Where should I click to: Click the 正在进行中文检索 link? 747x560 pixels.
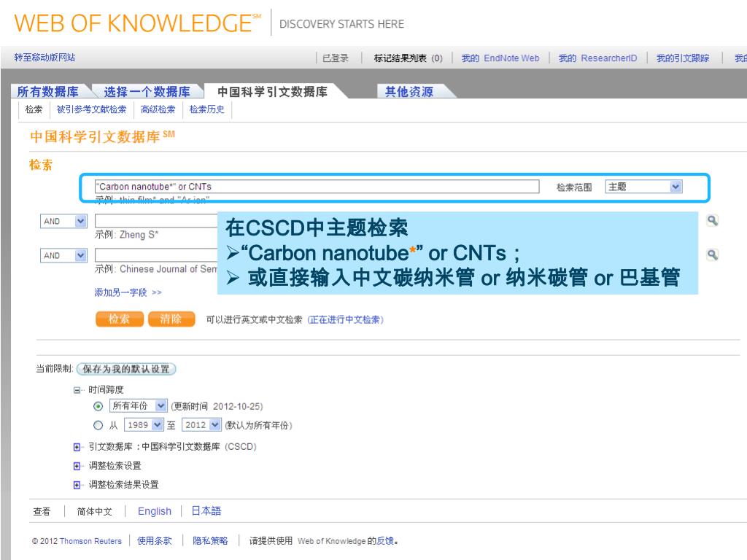(345, 319)
